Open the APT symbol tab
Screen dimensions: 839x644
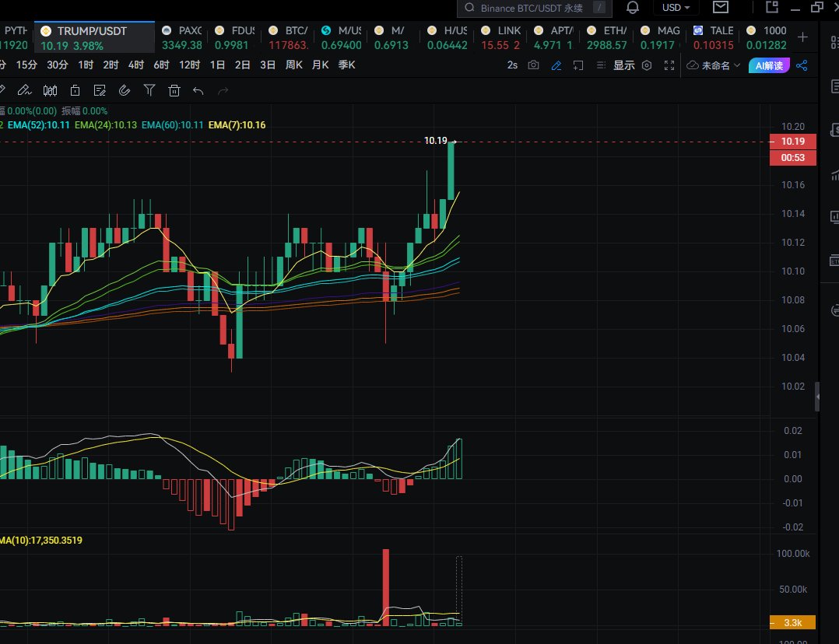(554, 37)
